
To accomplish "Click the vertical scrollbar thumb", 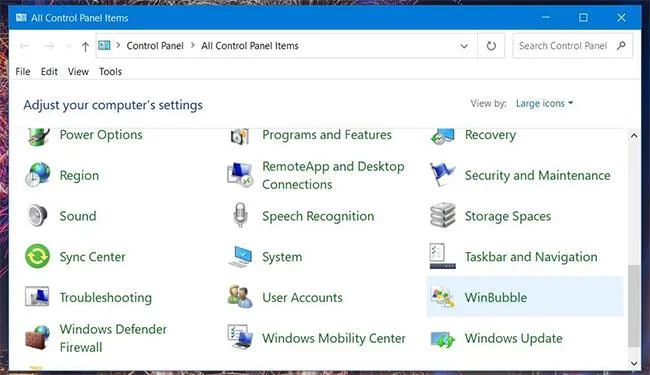I will point(633,306).
